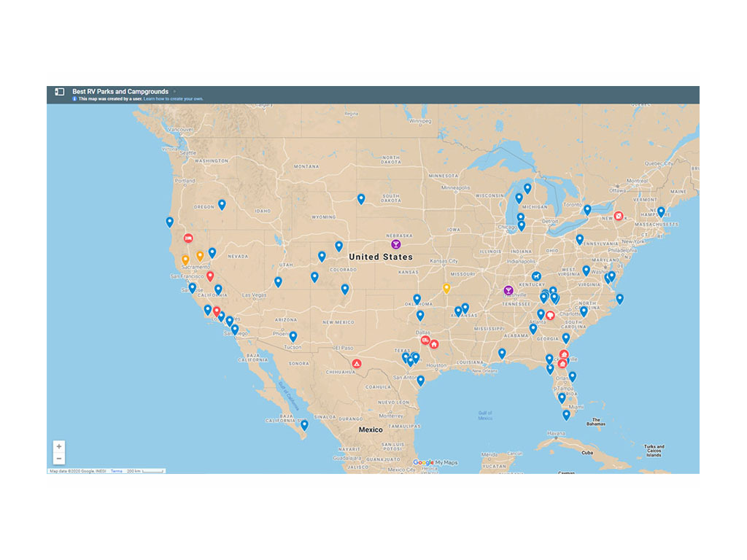This screenshot has width=747, height=560.
Task: Click the red marker near New York City
Action: coord(619,214)
